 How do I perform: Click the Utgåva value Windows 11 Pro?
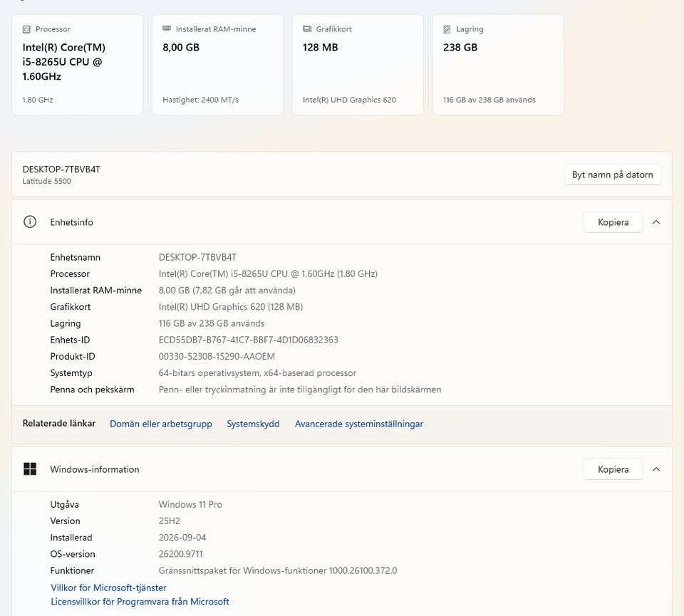pyautogui.click(x=191, y=504)
